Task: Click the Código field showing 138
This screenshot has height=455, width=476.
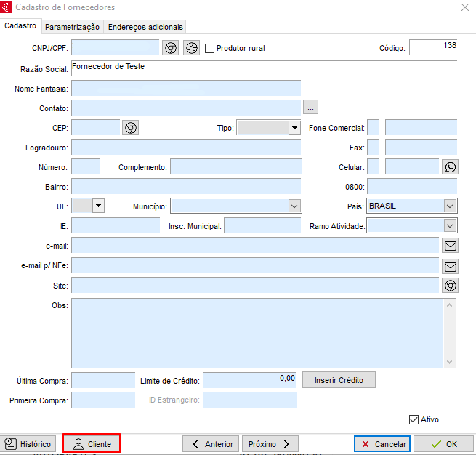Action: click(433, 47)
